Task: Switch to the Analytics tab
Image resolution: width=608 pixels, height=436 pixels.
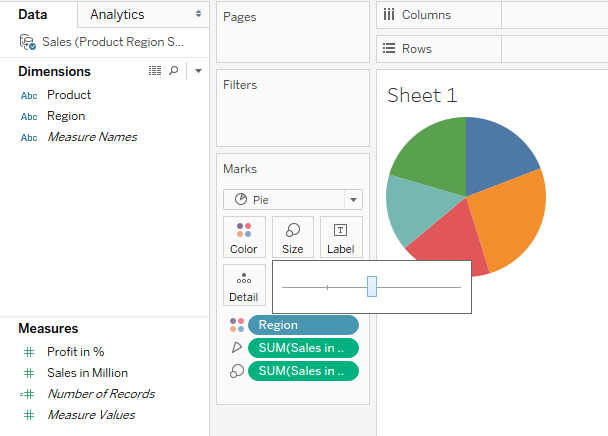Action: point(117,14)
